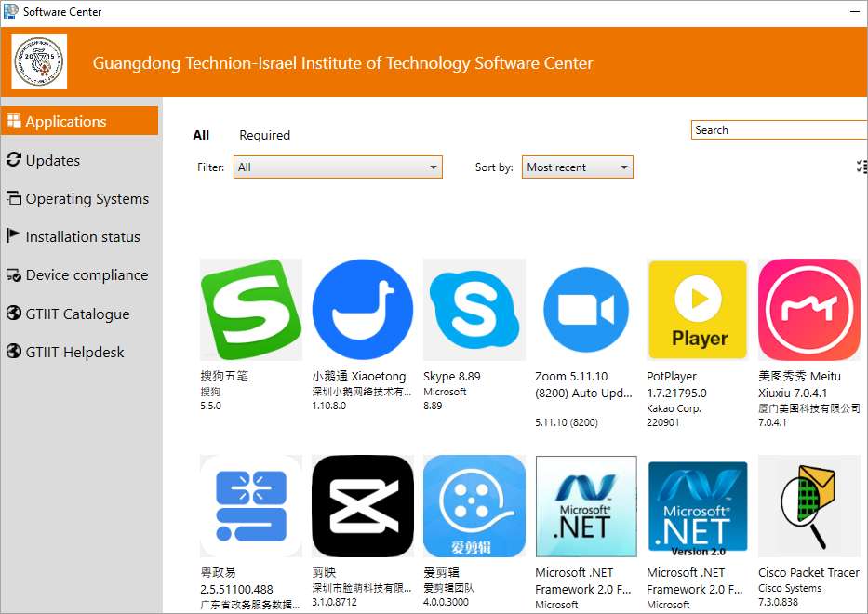
Task: Open the Zoom 5.11.10 camera icon
Action: click(586, 310)
